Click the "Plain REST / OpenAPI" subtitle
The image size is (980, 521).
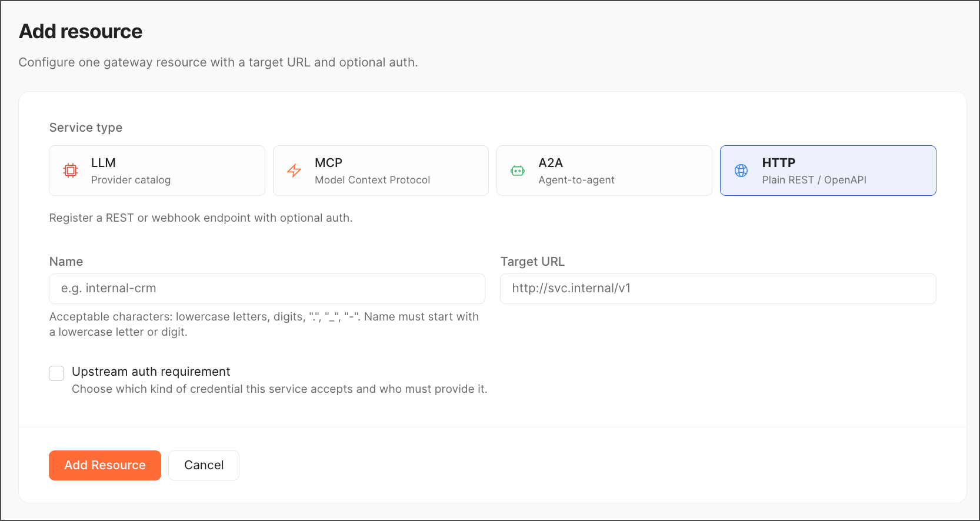click(814, 180)
